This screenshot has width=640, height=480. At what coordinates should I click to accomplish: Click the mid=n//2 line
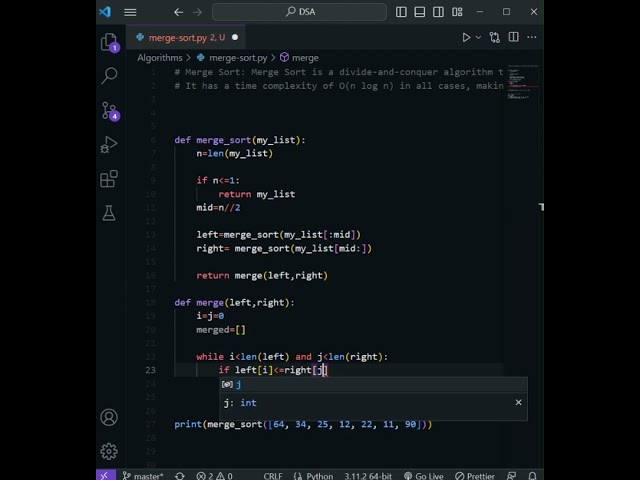(x=218, y=208)
